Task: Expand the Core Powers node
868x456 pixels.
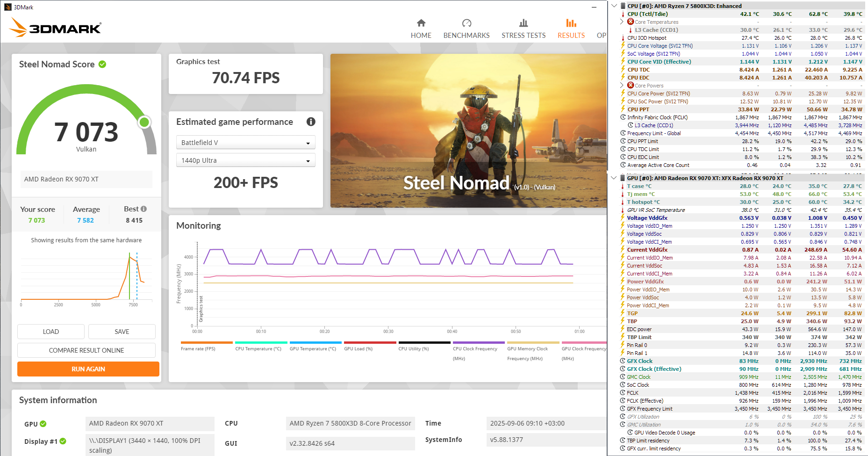Action: click(x=622, y=86)
